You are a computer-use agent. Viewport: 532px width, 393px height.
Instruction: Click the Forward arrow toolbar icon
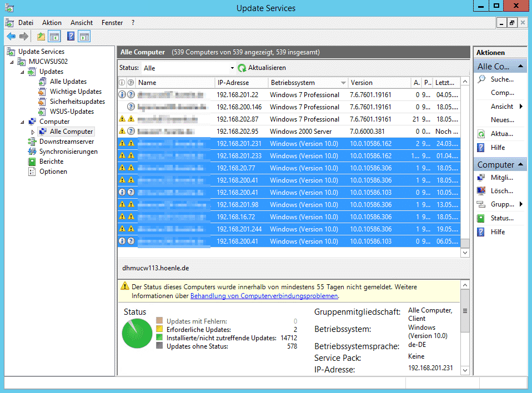click(24, 36)
